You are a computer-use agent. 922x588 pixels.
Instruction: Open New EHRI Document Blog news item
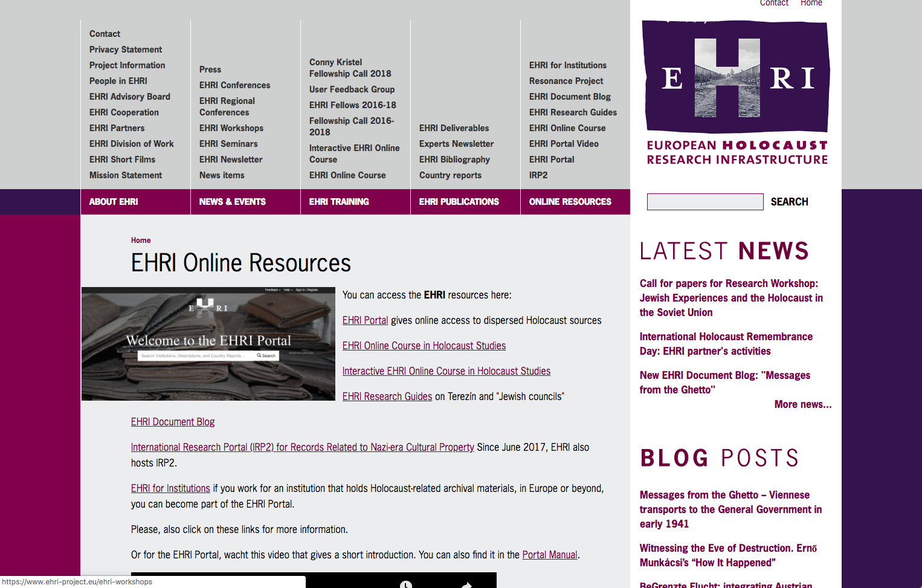(x=725, y=383)
